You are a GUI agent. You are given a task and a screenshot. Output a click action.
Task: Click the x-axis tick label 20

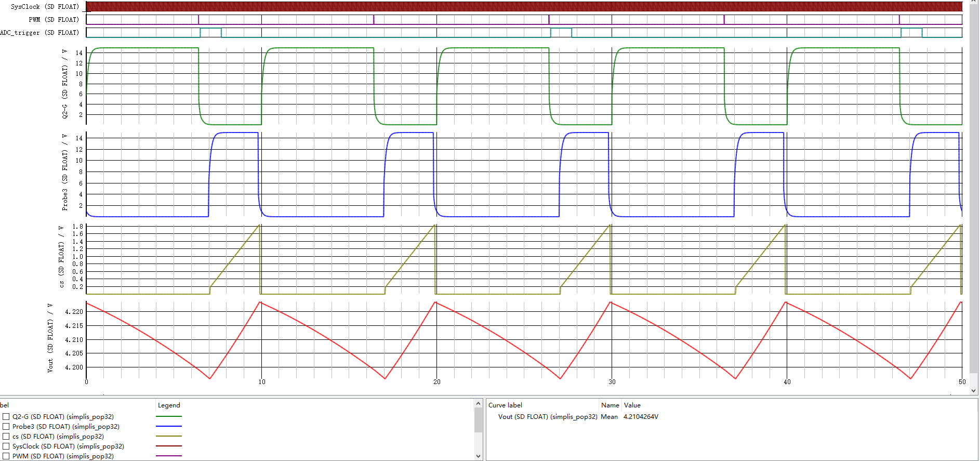tap(437, 382)
